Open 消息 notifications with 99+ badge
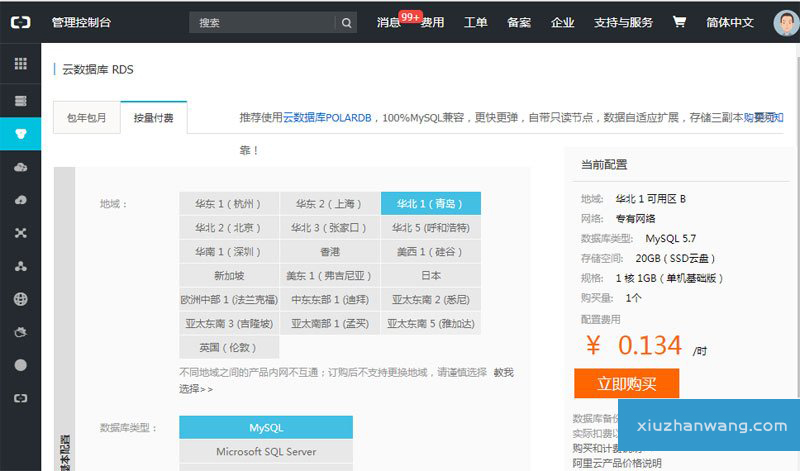This screenshot has height=471, width=800. click(x=389, y=23)
